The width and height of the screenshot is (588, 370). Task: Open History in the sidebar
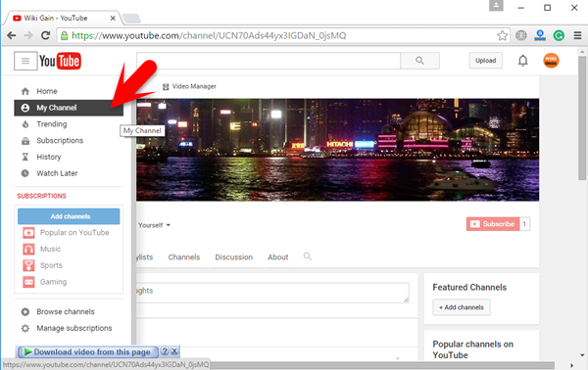(69, 157)
